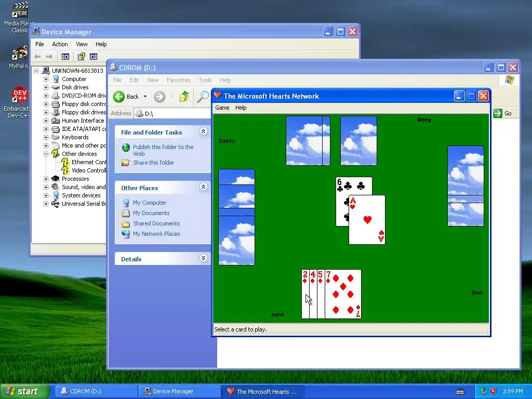Expand the Details panel
The image size is (532, 399).
tap(203, 258)
